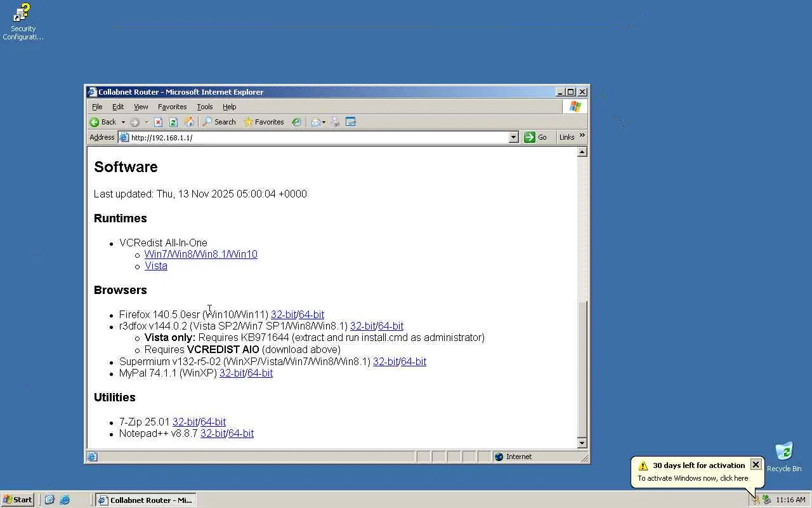Screen dimensions: 812x508
Task: Click the 11:16 AM taskbar clock
Action: (x=790, y=500)
